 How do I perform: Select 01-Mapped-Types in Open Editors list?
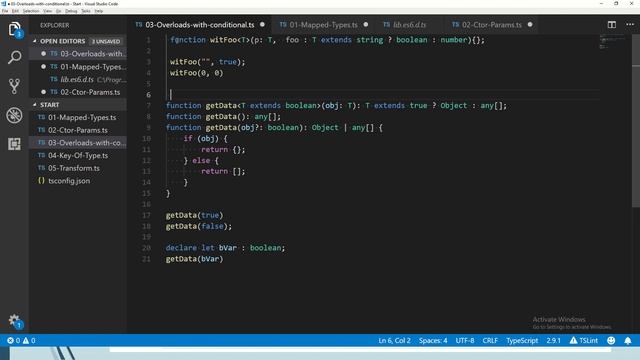78,67
